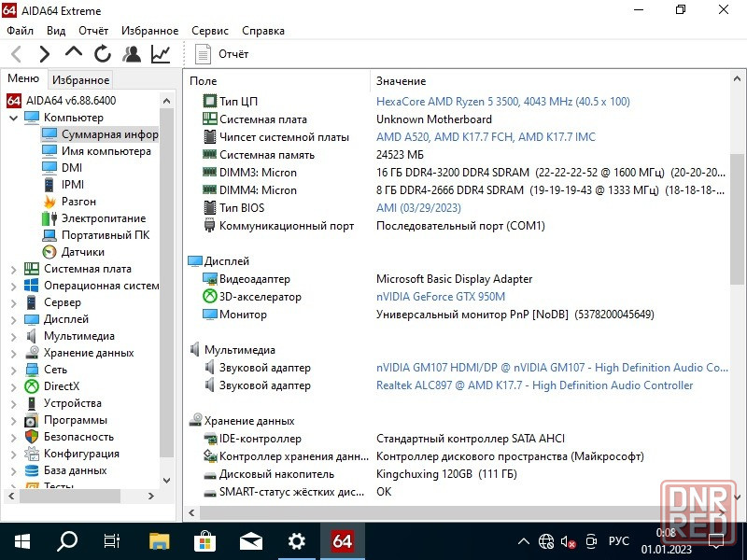Expand the Устройства tree node
This screenshot has height=560, width=747.
click(x=14, y=404)
